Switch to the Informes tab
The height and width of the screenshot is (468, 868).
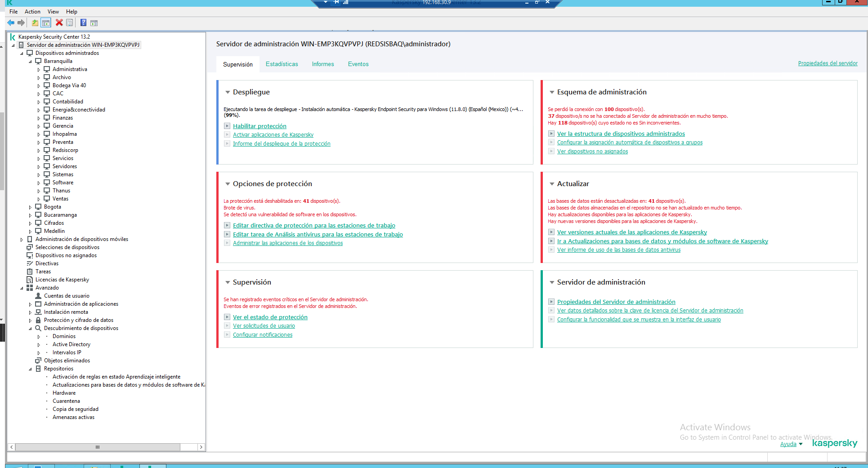323,64
